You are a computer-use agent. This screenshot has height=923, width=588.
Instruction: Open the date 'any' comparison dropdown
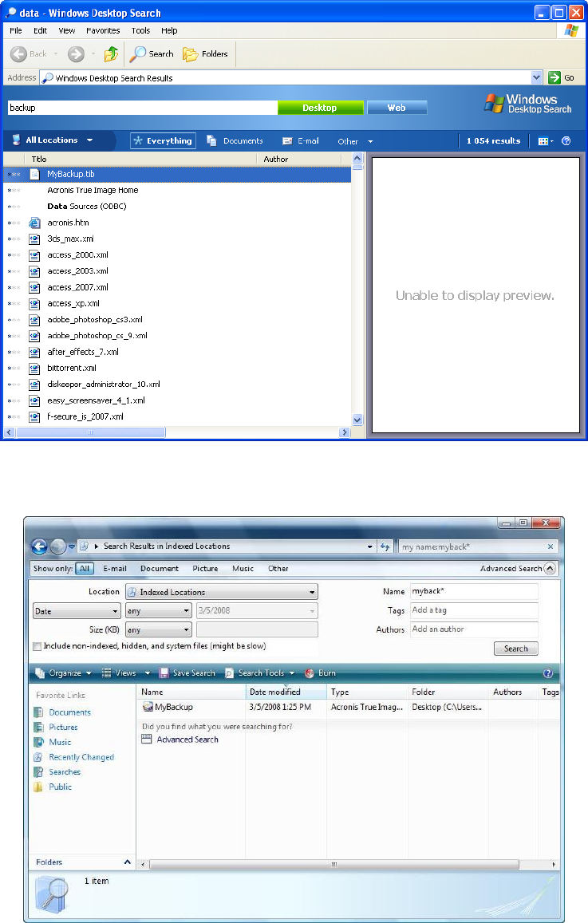tap(158, 611)
